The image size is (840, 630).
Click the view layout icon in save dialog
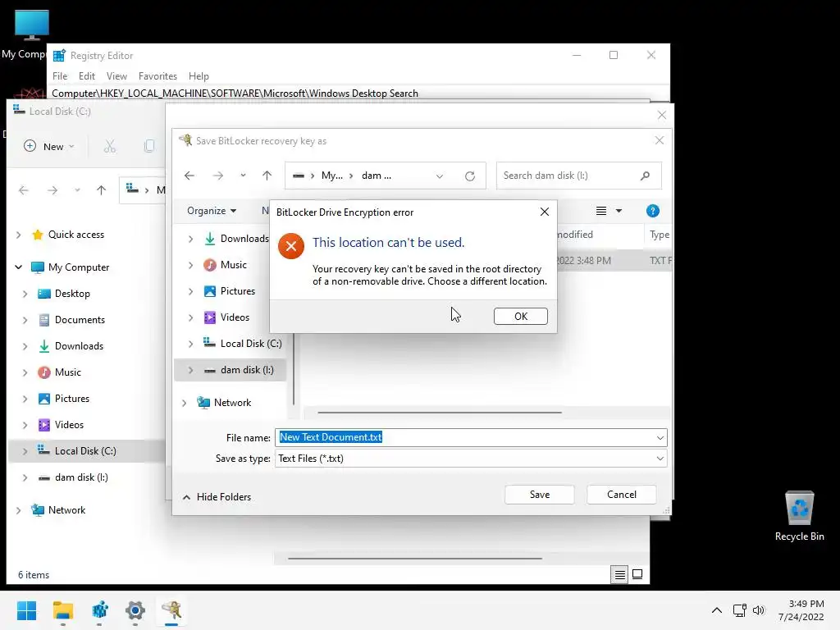tap(601, 211)
